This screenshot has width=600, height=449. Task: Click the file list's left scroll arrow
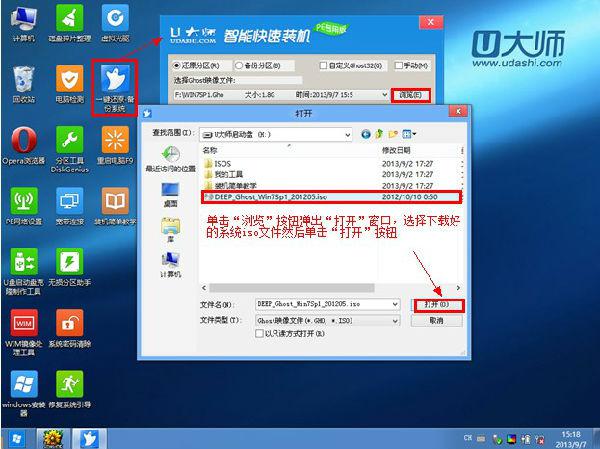click(x=204, y=287)
